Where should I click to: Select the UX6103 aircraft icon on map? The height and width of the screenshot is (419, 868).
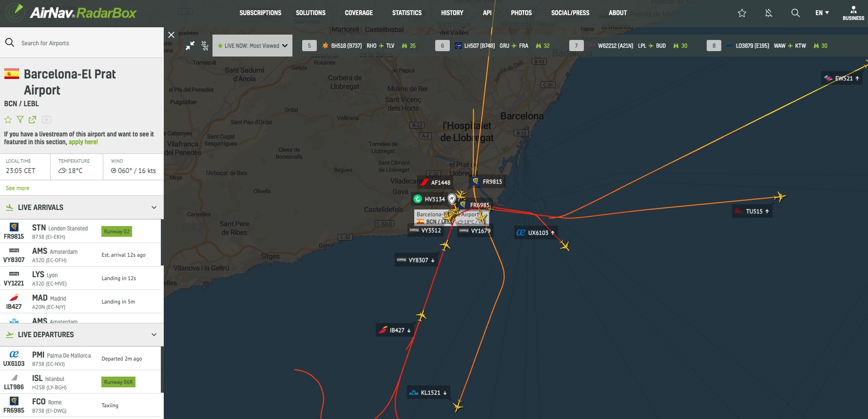point(564,246)
